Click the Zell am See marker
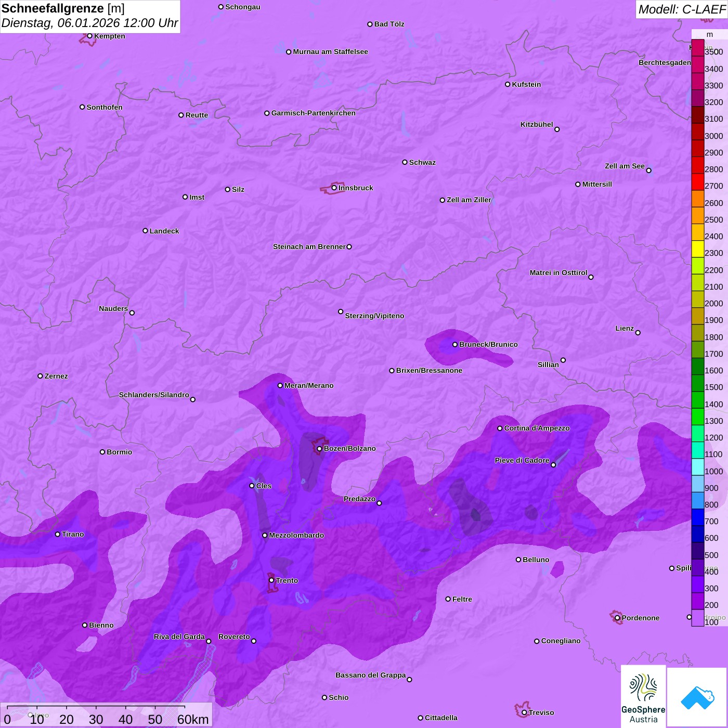The image size is (728, 728). (648, 171)
